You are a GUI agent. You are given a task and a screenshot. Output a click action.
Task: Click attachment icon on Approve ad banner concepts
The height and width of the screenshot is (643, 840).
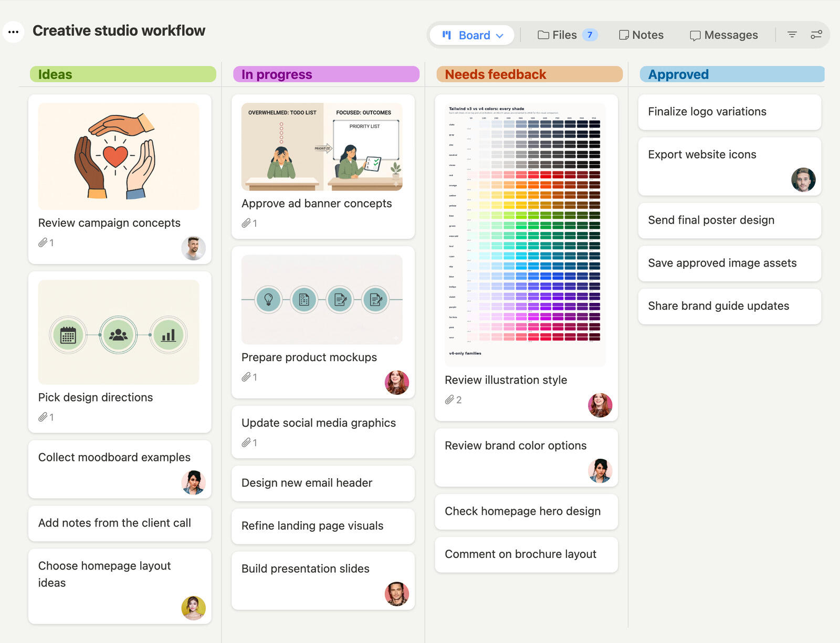(x=246, y=223)
